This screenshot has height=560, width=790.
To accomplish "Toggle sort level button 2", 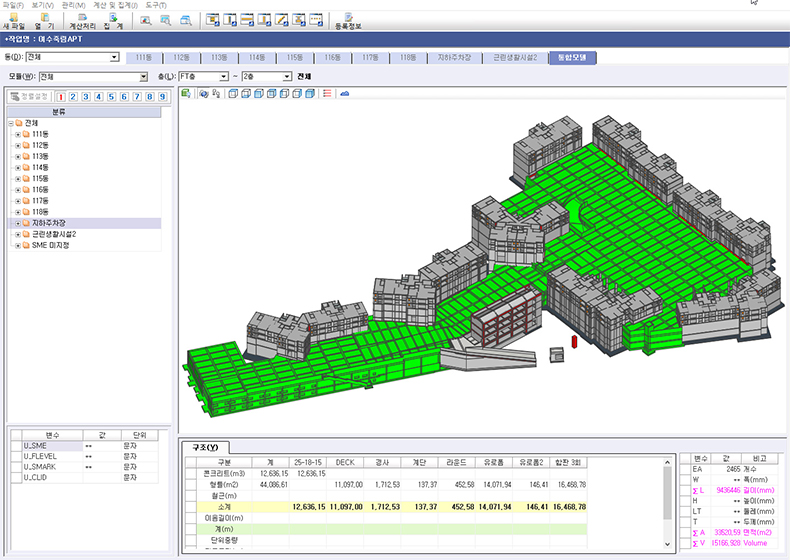I will [x=74, y=97].
